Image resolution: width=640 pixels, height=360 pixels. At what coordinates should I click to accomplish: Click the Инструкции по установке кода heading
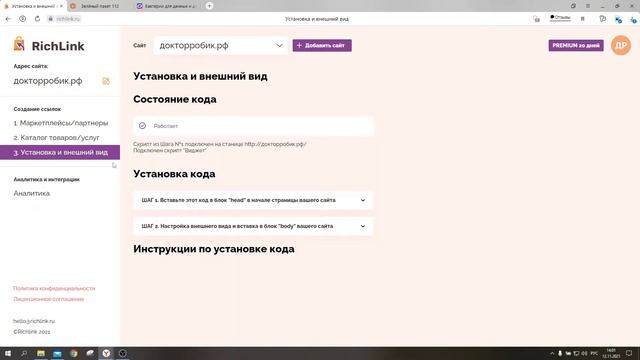tap(214, 249)
